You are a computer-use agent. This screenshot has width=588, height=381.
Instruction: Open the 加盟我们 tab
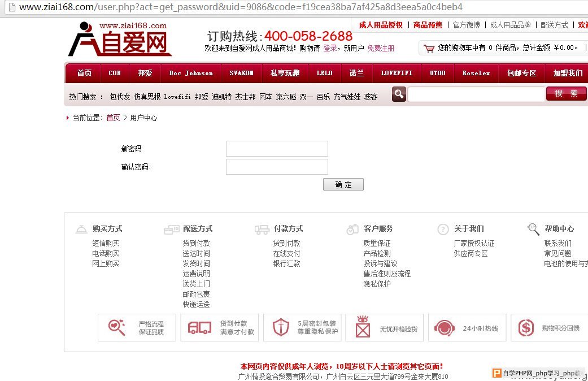pos(568,73)
